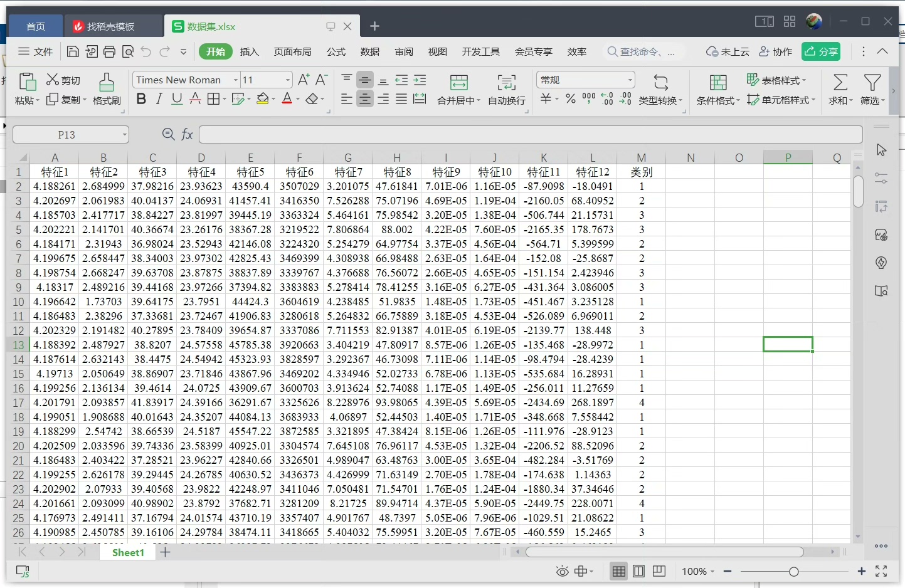Click the 分享 share button
Viewport: 905px width, 588px height.
coord(822,51)
